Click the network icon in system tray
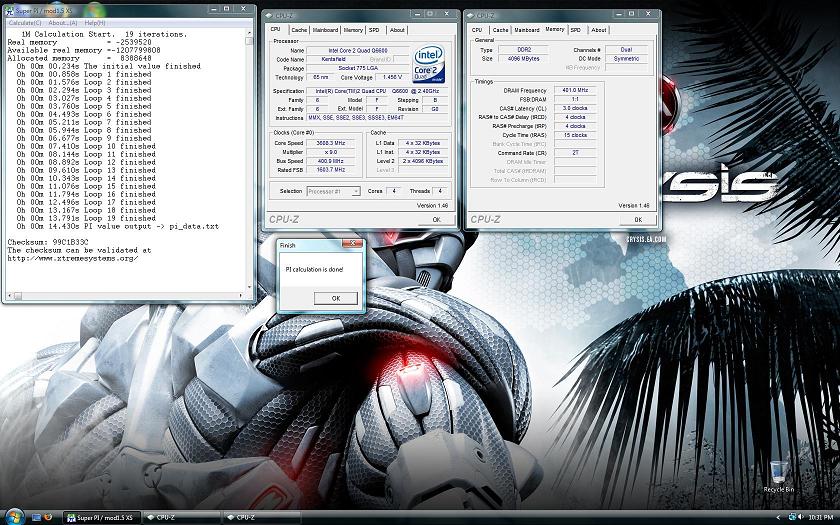840x525 pixels. 792,518
